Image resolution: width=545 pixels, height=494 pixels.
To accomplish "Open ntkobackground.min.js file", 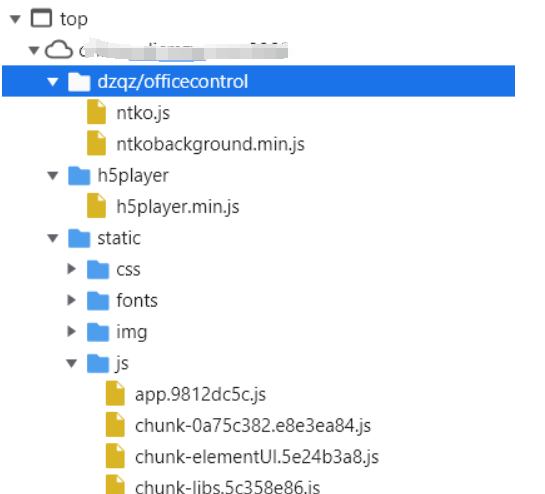I will tap(210, 144).
